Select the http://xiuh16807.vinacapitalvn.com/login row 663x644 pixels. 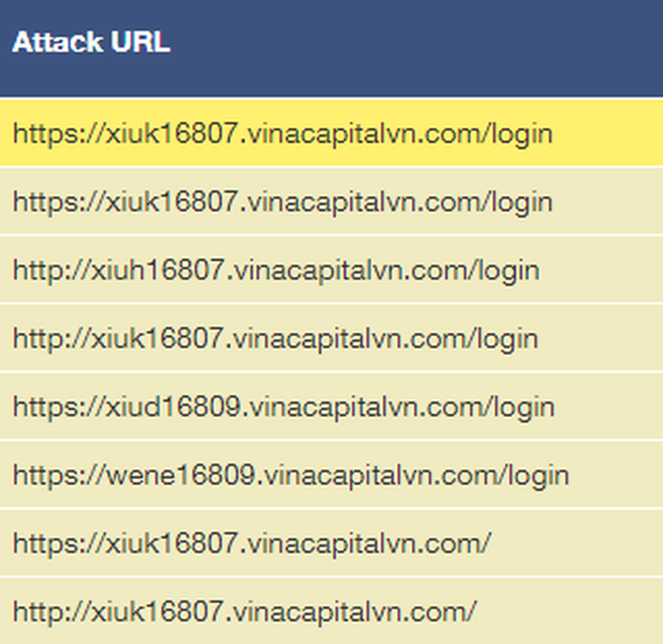click(x=331, y=269)
